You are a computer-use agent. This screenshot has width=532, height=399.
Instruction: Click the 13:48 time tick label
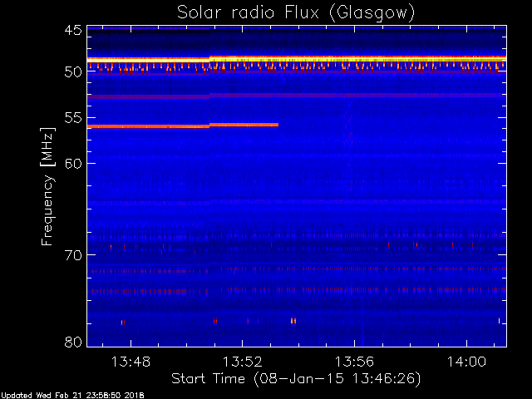[x=131, y=362]
